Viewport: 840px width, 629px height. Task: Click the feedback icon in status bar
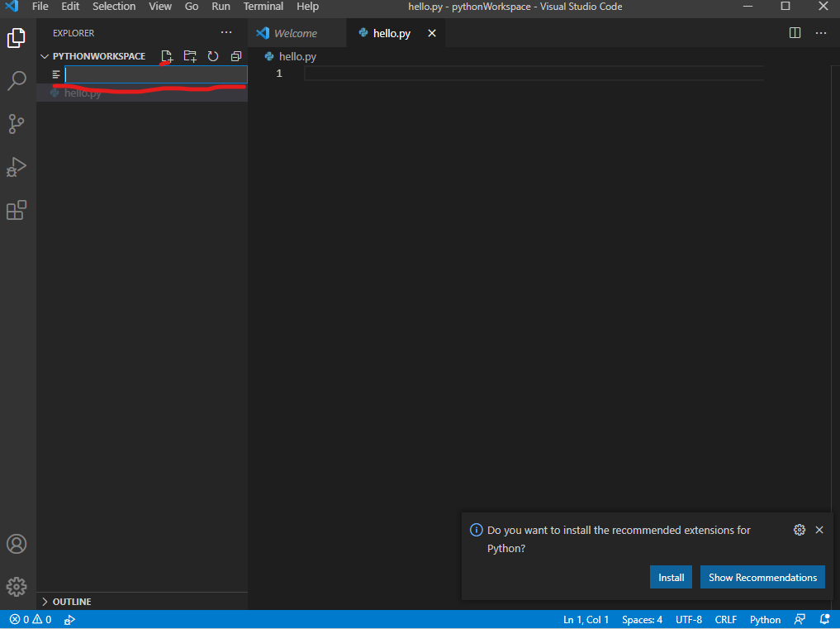click(800, 619)
